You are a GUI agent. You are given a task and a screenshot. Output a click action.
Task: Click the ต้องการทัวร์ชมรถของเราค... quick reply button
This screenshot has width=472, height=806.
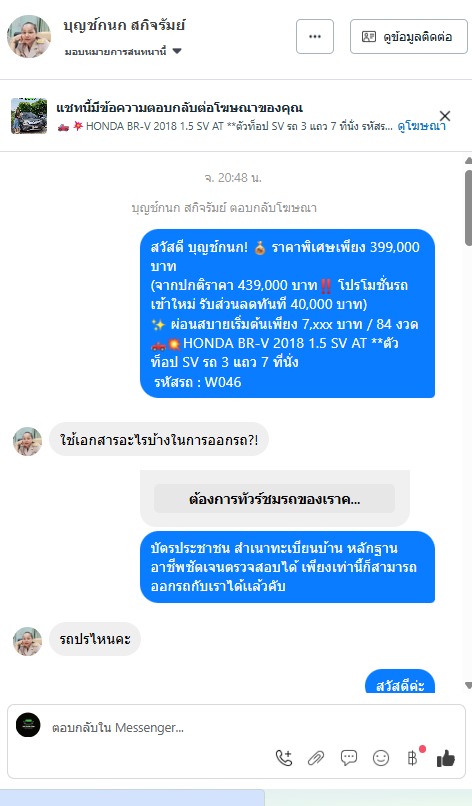tap(275, 499)
